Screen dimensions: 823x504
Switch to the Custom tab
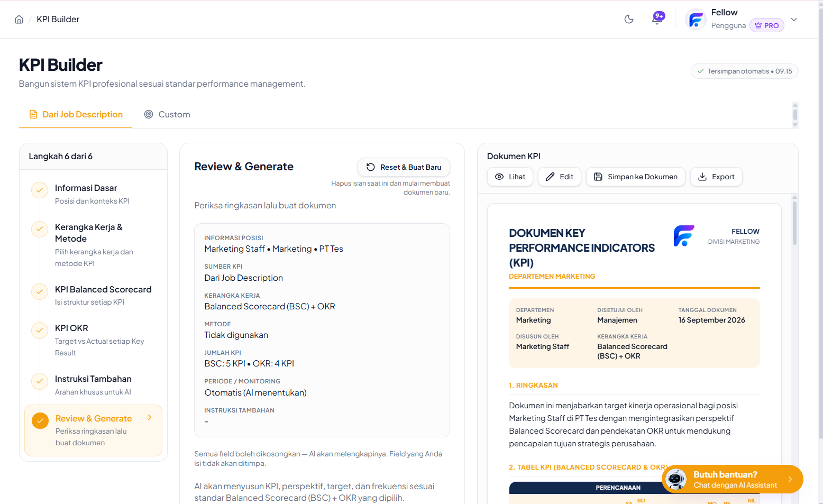[167, 114]
